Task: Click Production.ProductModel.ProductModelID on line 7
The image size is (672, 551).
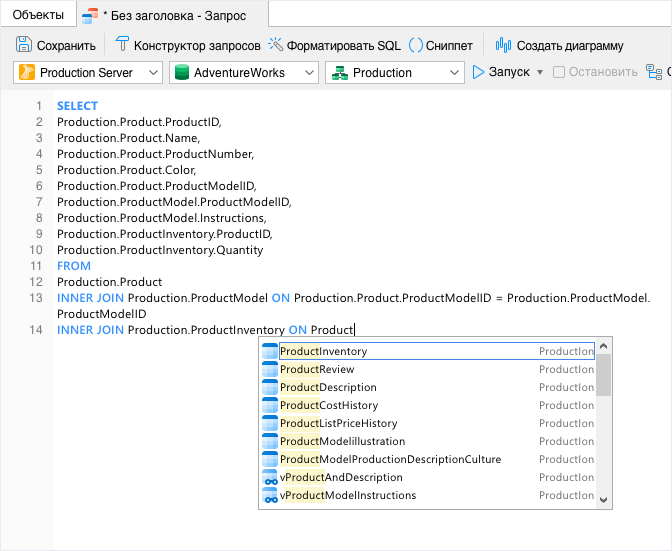Action: 174,202
